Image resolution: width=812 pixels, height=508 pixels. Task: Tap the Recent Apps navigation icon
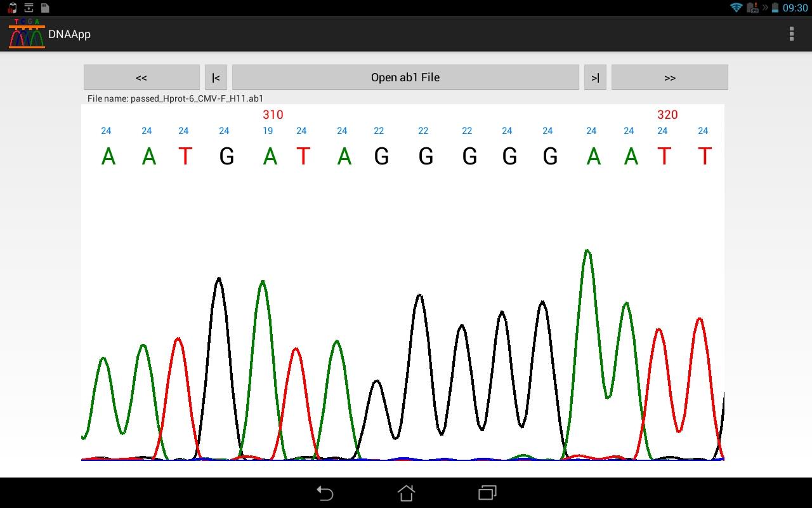pos(487,492)
